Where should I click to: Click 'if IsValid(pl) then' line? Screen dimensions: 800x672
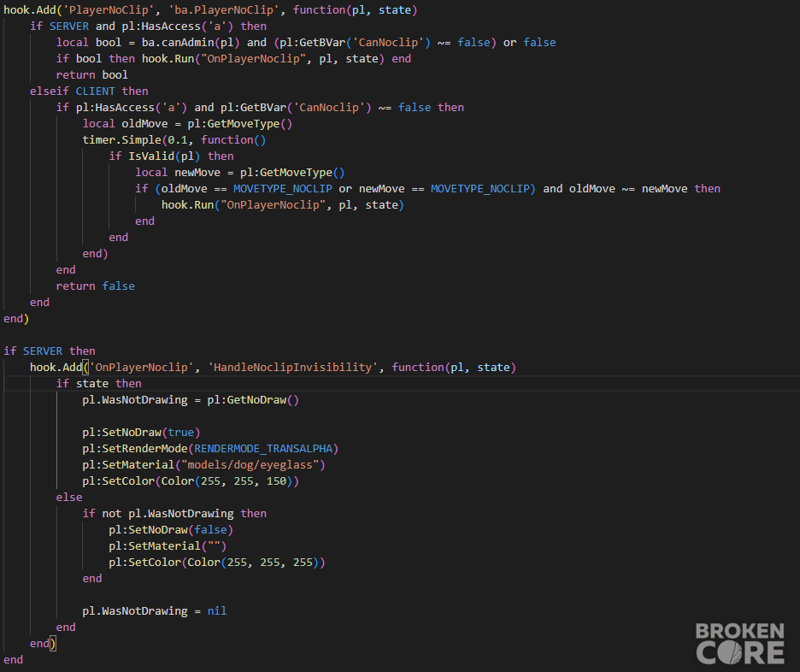172,156
